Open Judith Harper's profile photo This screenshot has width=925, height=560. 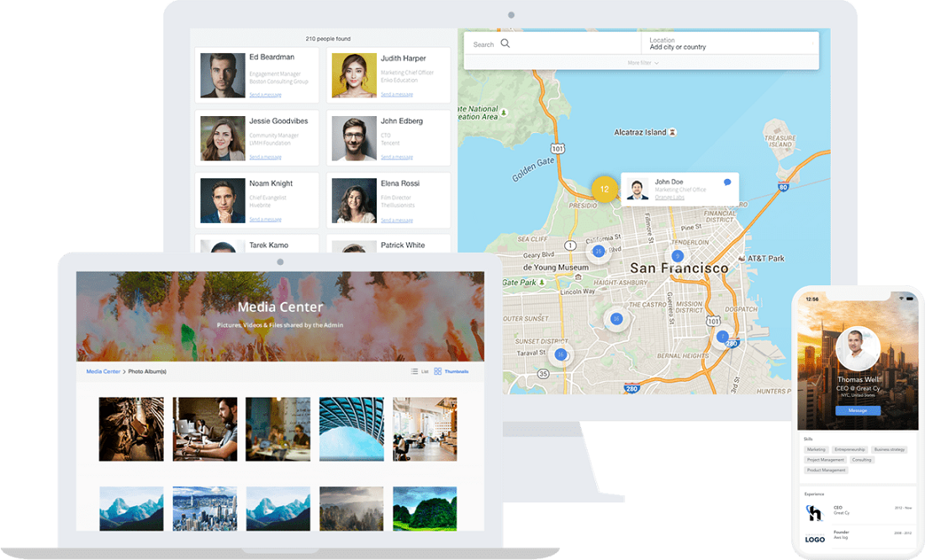[x=354, y=75]
